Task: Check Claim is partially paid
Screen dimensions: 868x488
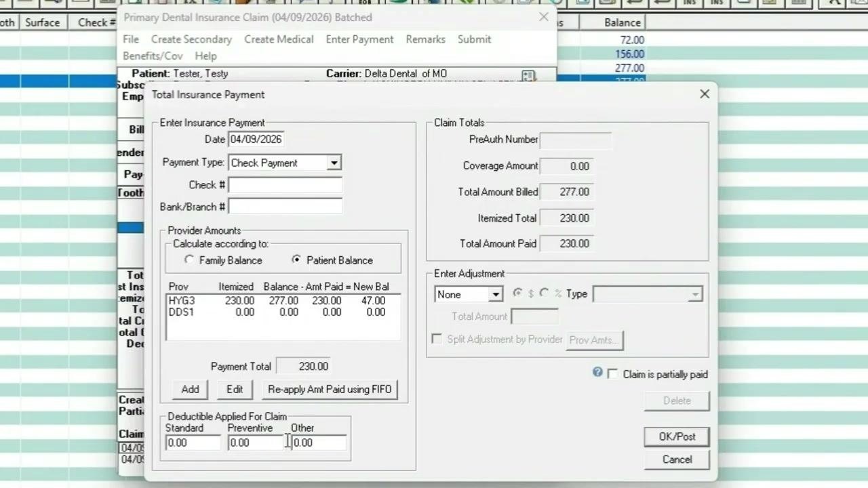Action: (x=613, y=374)
